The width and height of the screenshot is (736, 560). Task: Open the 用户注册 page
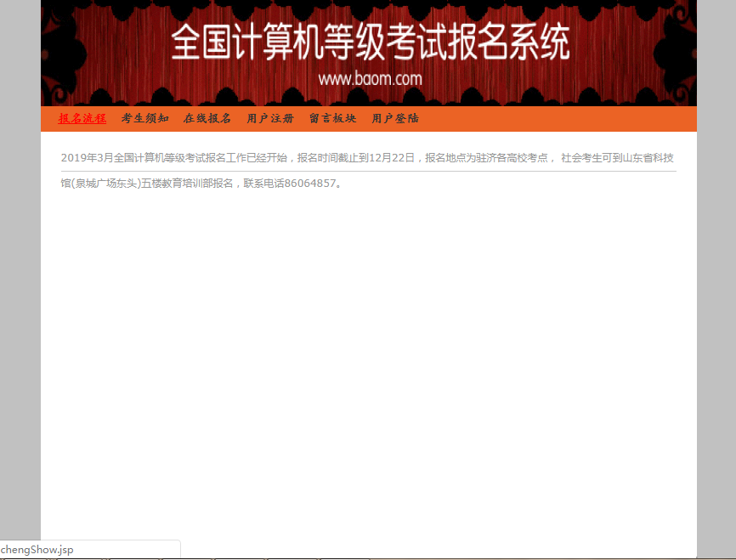[270, 118]
